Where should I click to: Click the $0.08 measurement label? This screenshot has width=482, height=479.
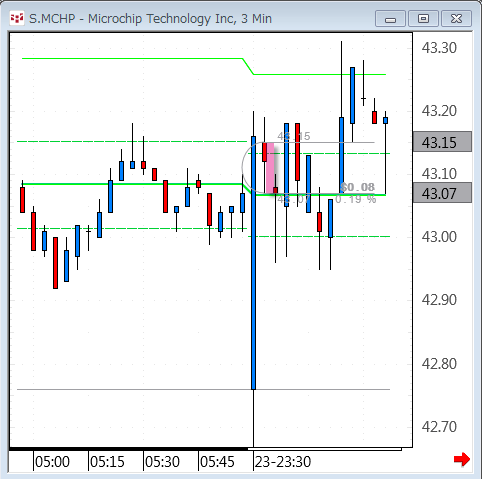(358, 187)
